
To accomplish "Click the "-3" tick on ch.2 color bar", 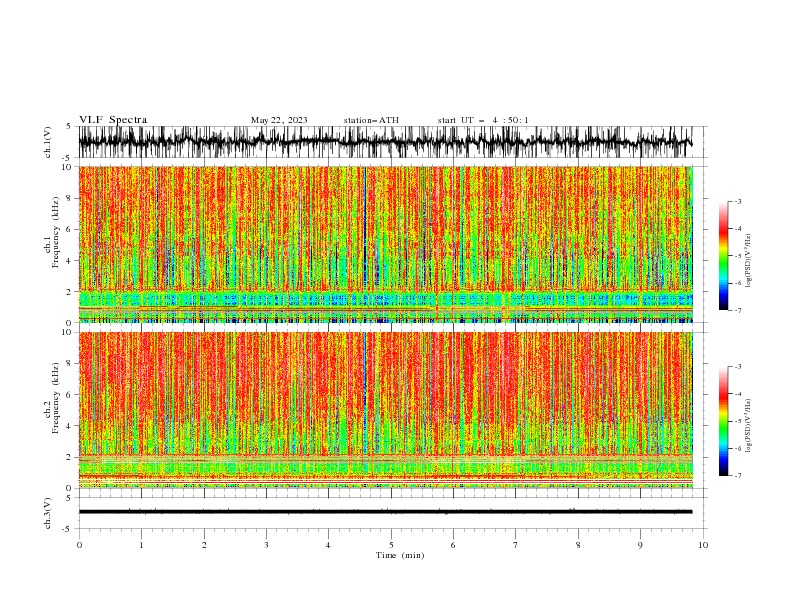I will [737, 367].
